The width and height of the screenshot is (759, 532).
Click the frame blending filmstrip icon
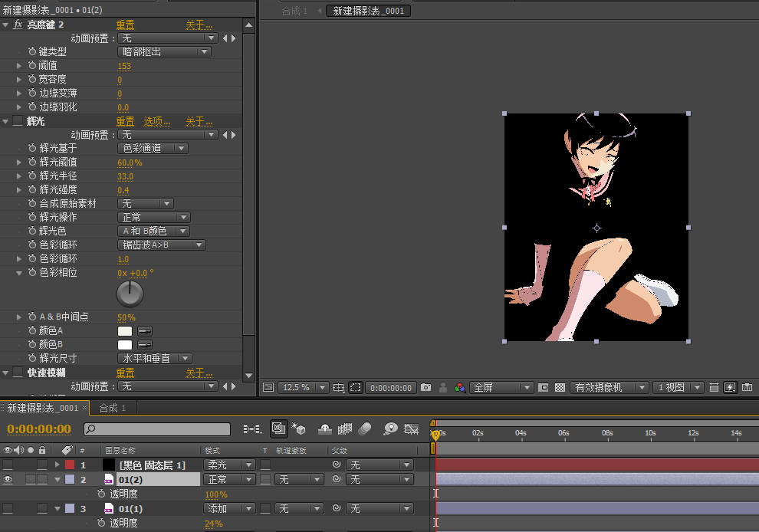point(345,429)
